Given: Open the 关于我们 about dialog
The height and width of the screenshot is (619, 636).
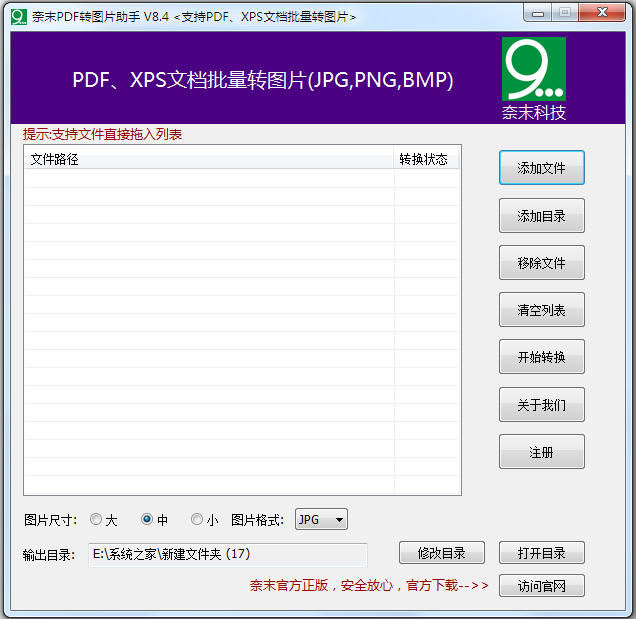Looking at the screenshot, I should point(541,404).
